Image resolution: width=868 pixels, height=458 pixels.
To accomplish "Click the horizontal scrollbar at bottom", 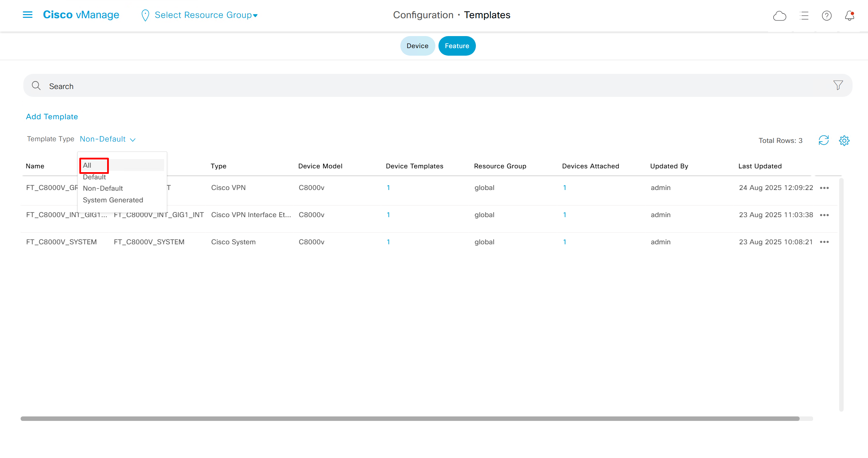I will click(410, 418).
